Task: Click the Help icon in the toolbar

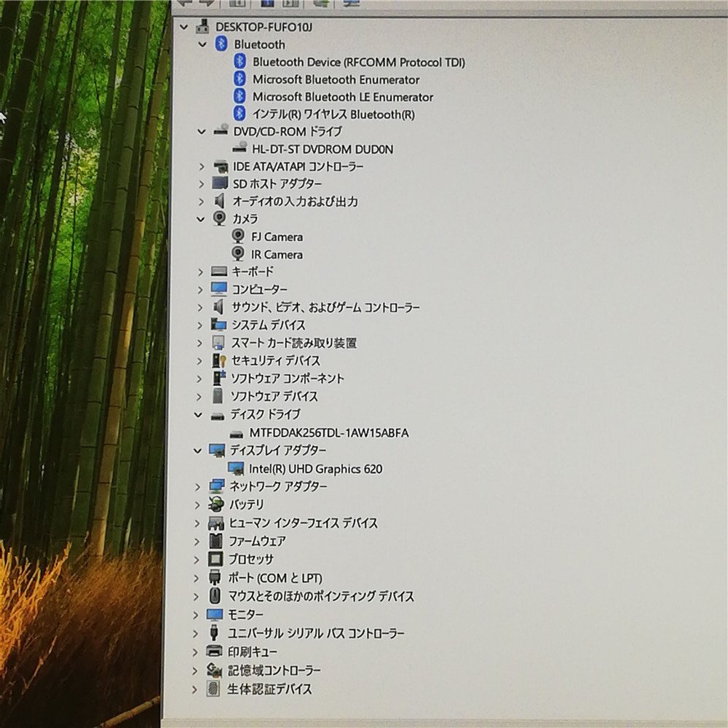Action: 290,4
